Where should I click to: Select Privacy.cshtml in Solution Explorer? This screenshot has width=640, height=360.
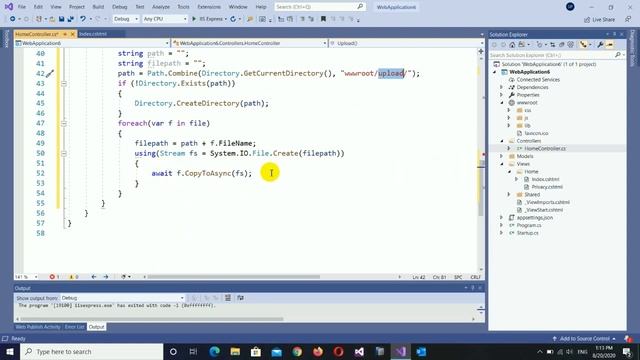pyautogui.click(x=547, y=187)
